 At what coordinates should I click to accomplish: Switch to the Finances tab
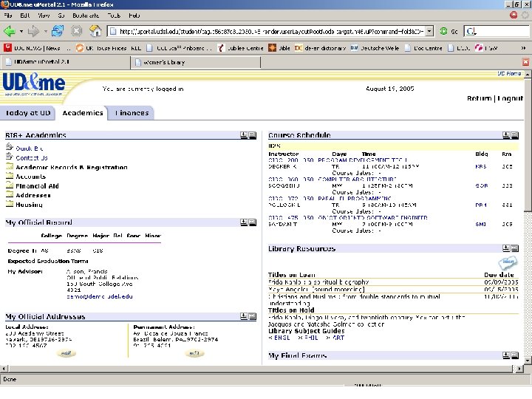coord(133,113)
